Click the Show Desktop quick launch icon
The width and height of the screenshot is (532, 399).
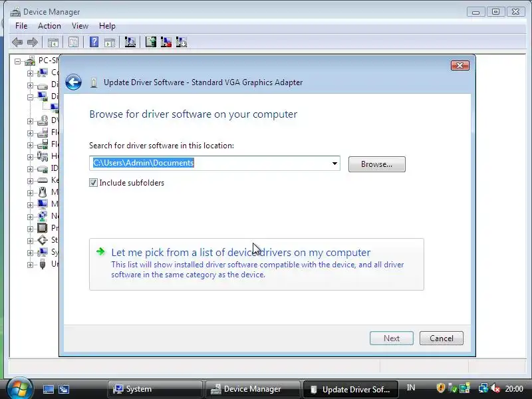coord(48,389)
